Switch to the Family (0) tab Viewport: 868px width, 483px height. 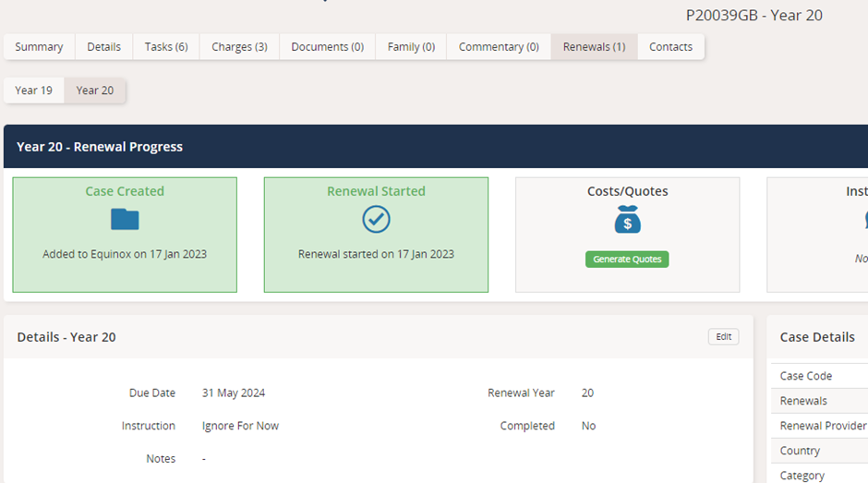point(411,47)
